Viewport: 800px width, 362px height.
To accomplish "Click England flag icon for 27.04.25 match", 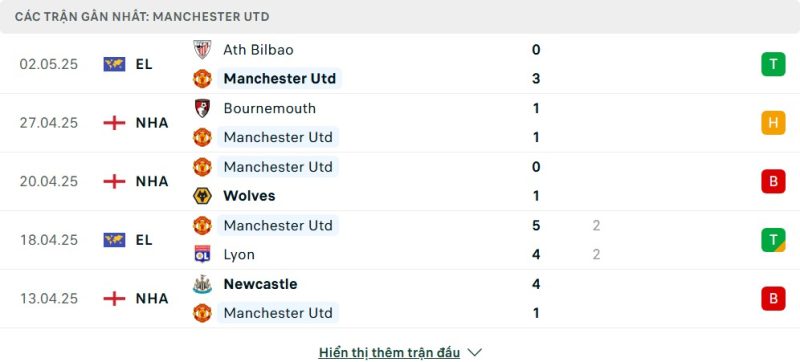I will [x=114, y=123].
